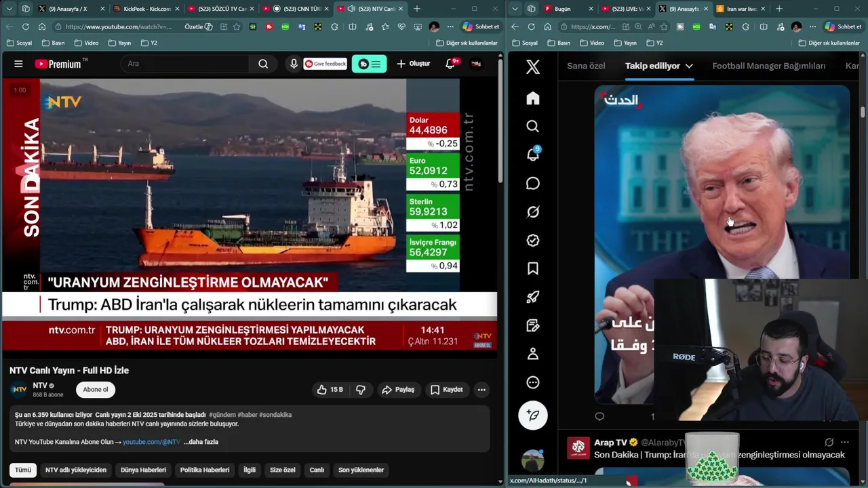Reply to the Al Hadath Trump post
The width and height of the screenshot is (868, 488).
[x=599, y=416]
